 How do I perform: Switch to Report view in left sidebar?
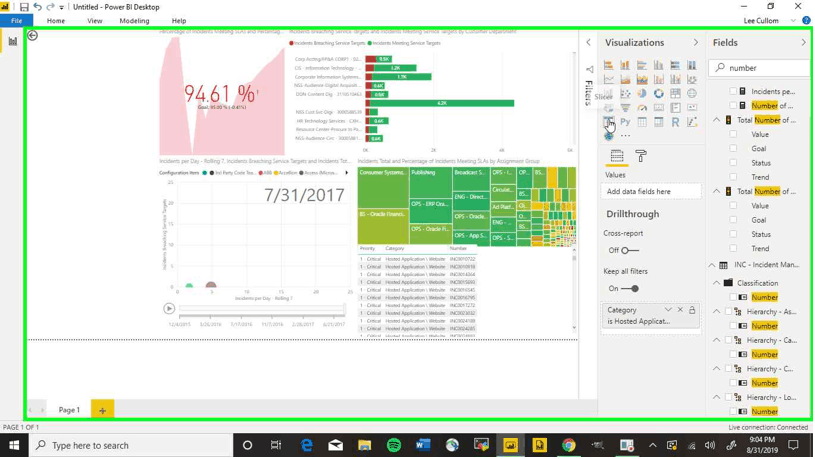(13, 42)
